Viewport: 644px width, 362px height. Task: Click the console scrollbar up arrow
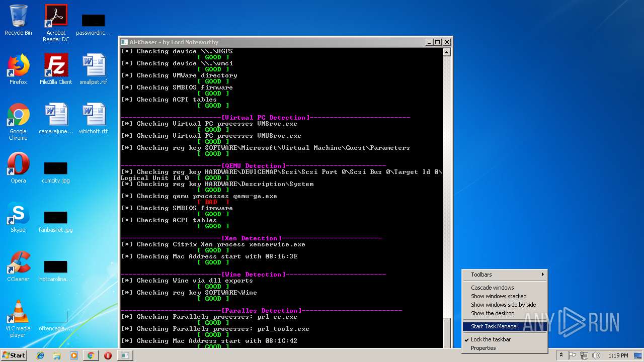tap(446, 52)
